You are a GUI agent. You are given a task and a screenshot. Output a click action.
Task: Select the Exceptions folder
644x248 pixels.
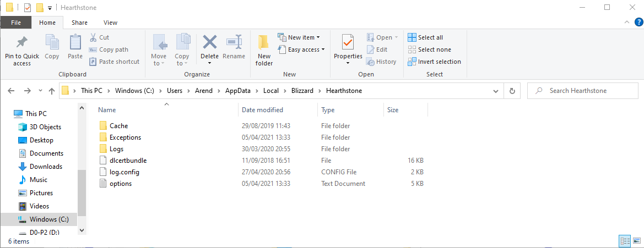(125, 137)
